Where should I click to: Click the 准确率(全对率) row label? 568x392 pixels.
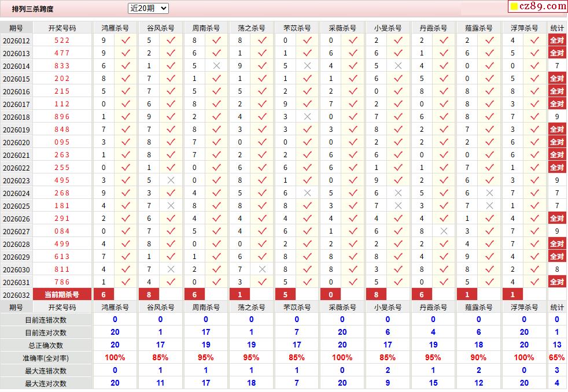click(46, 358)
